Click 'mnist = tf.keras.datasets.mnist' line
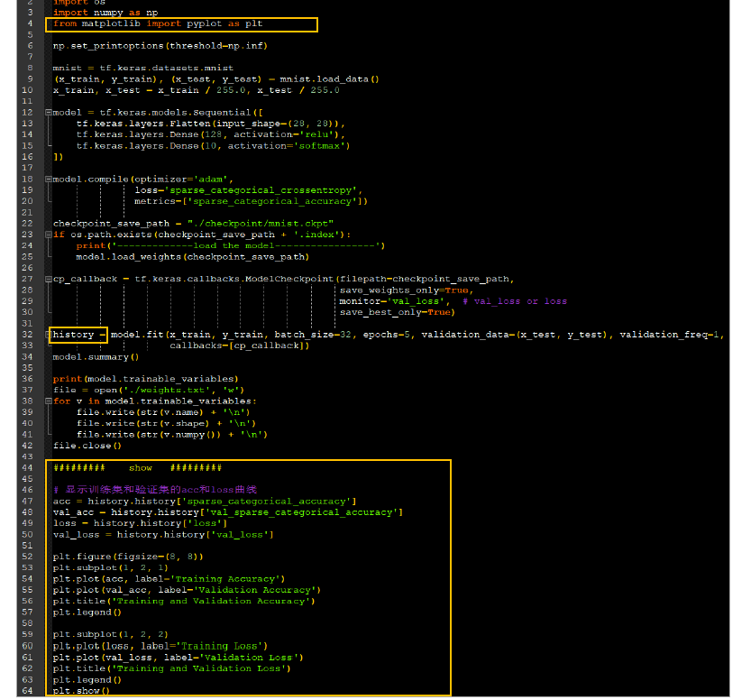This screenshot has height=700, width=751. click(x=142, y=68)
